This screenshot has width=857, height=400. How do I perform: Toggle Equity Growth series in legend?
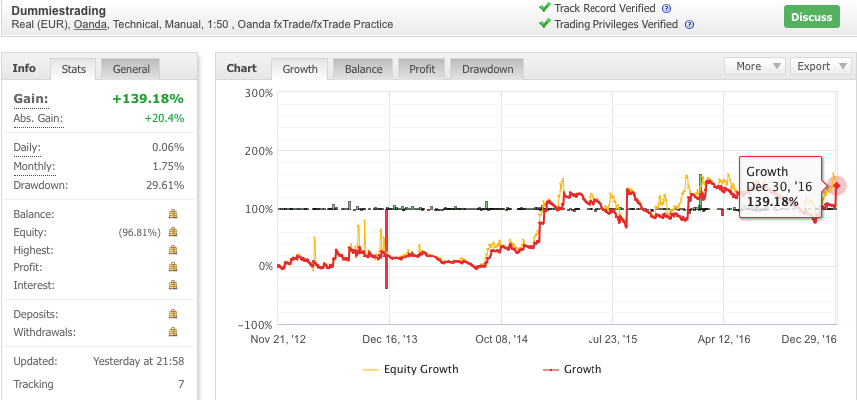(x=410, y=369)
